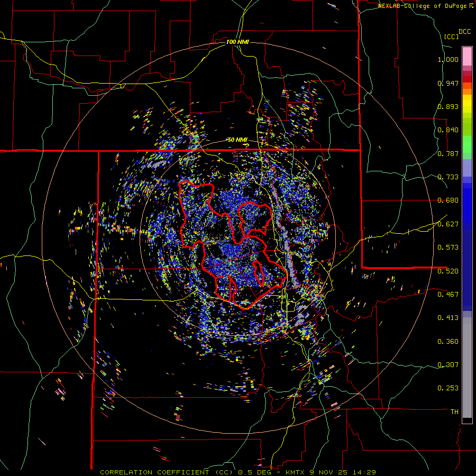Select the 0.840 legend value
The height and width of the screenshot is (476, 476).
tap(448, 130)
